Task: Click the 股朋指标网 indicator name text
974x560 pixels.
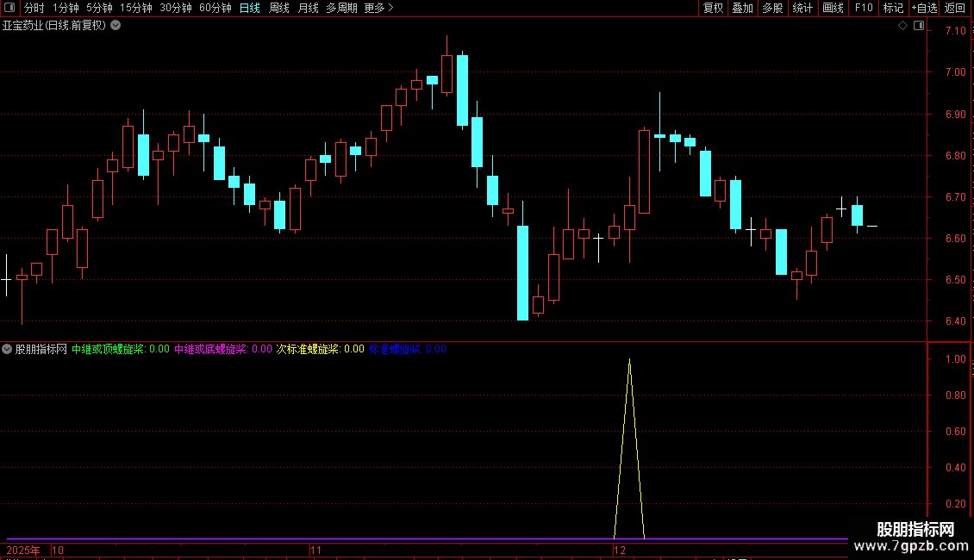Action: point(41,349)
